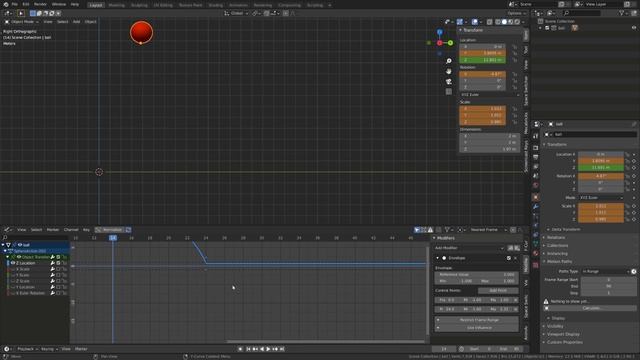Expand the Viewport Display panel
640x360 pixels.
tap(562, 334)
